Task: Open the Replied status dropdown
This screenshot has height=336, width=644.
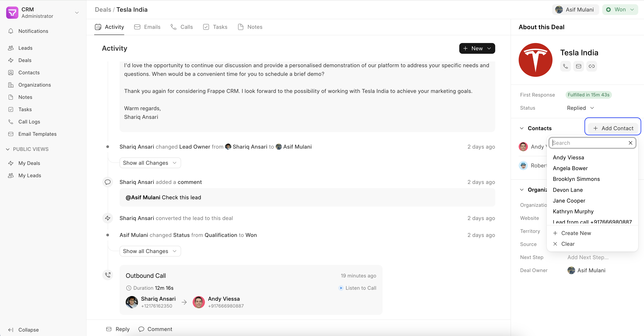Action: click(x=580, y=108)
